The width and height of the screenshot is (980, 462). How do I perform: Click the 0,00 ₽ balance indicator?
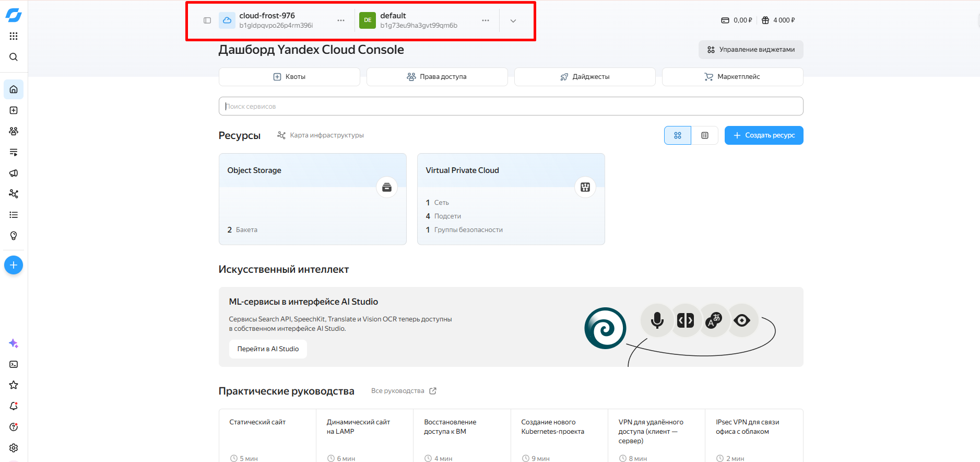click(736, 20)
